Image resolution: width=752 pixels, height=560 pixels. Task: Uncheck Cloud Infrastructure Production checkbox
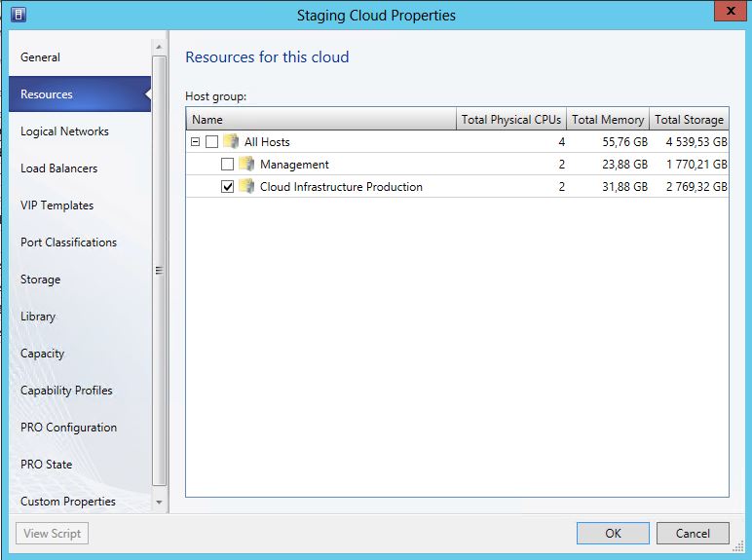[x=228, y=187]
